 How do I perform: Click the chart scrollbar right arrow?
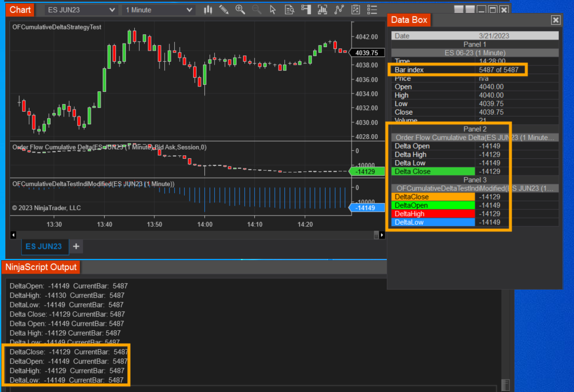tap(382, 235)
